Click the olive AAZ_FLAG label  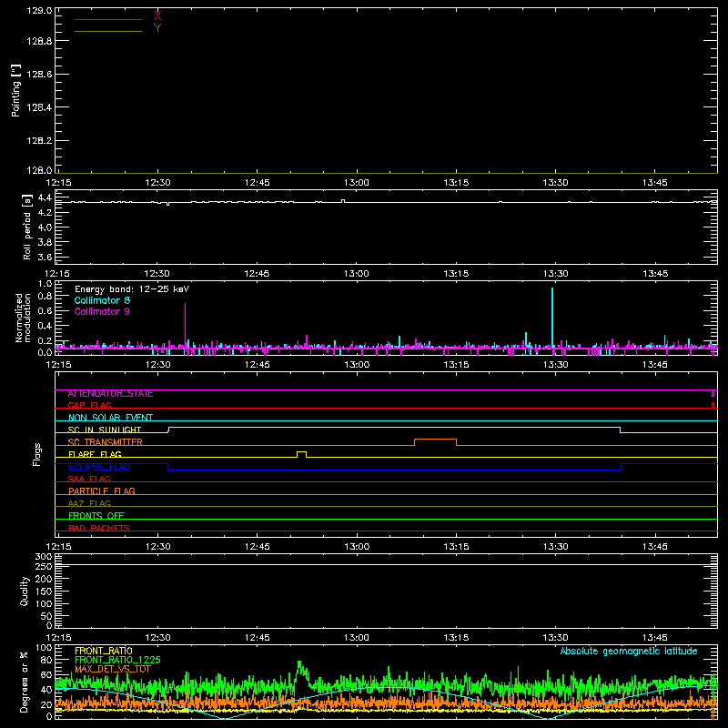[x=89, y=503]
